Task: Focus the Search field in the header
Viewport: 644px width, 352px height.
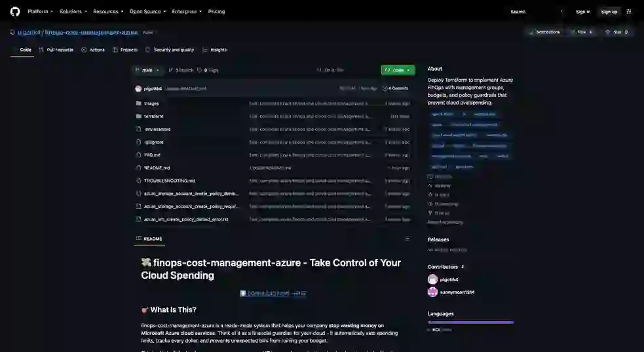Action: [537, 12]
